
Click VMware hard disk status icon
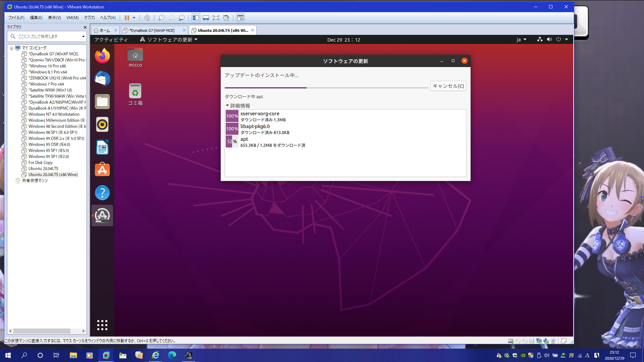pyautogui.click(x=511, y=341)
